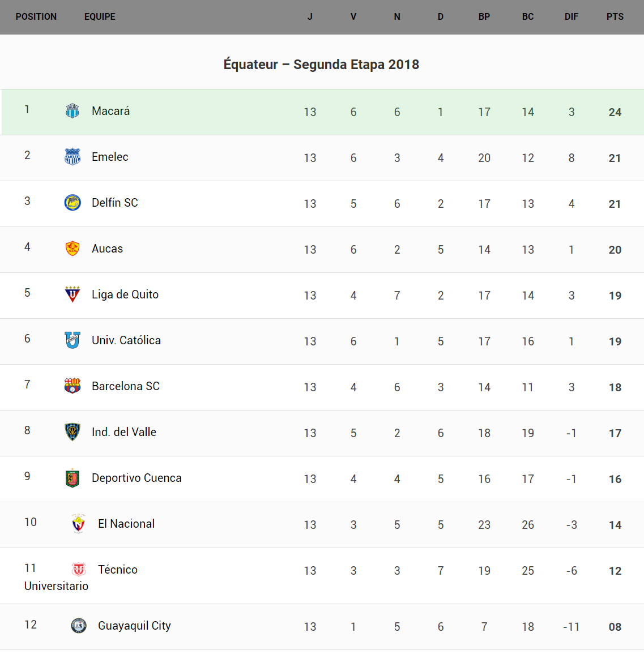Click the Aucas team badge

tap(72, 249)
